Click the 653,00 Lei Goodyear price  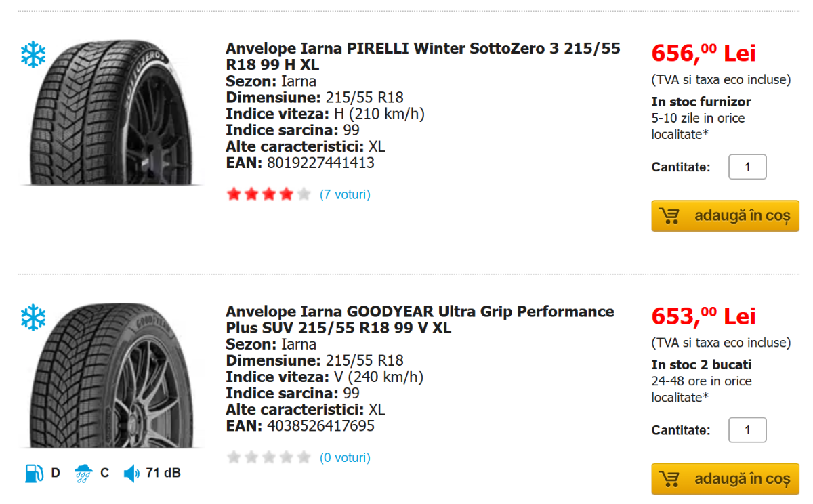(703, 316)
